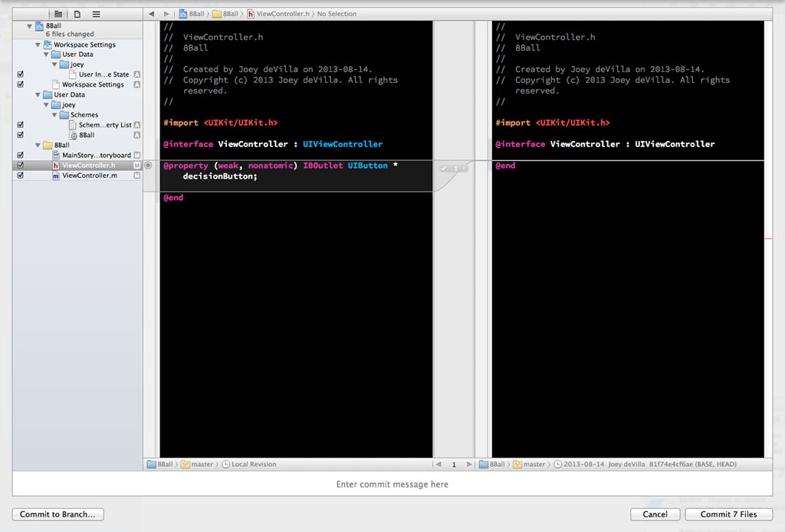785x532 pixels.
Task: Click the @end line in the right pane
Action: (505, 166)
